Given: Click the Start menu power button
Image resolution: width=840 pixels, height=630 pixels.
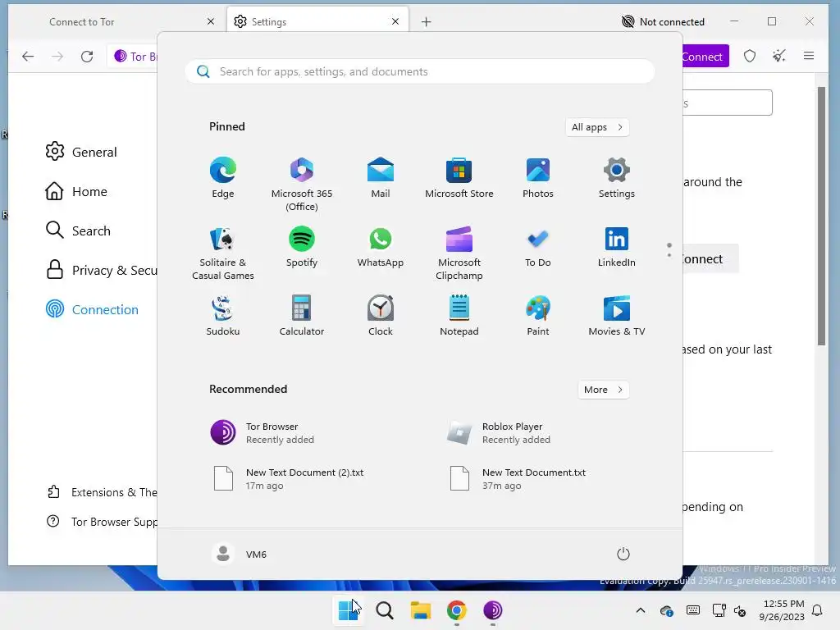Looking at the screenshot, I should coord(623,554).
